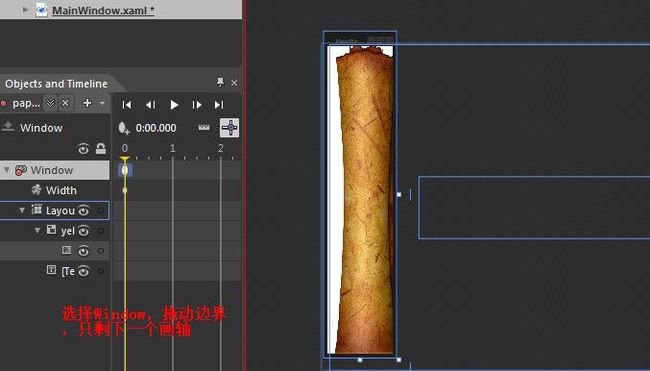The height and width of the screenshot is (371, 650).
Task: Click the Layou grid icon
Action: (x=37, y=210)
